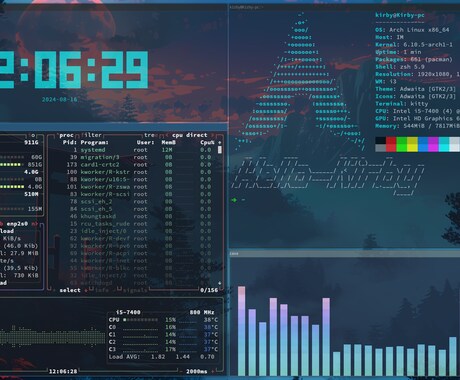Increase update interval with plus beside 2000ms
Image resolution: width=460 pixels, height=380 pixels.
coord(213,371)
